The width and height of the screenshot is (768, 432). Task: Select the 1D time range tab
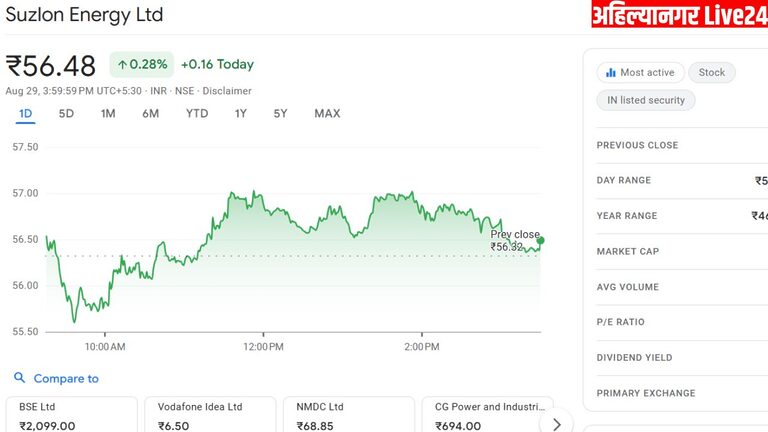25,113
